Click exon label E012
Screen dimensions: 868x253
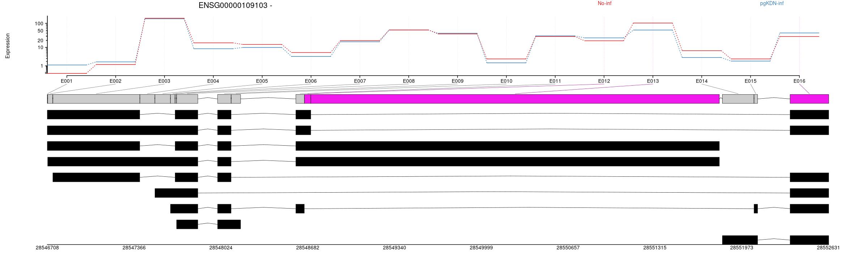point(604,81)
